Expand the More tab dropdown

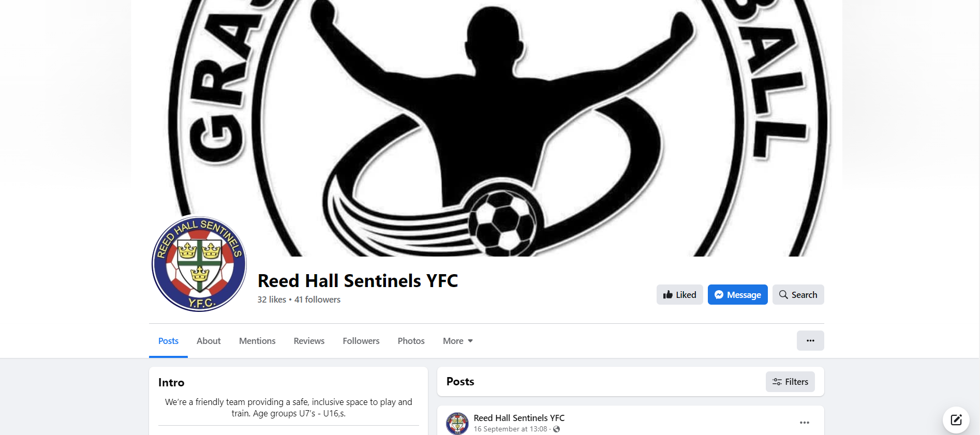tap(458, 341)
